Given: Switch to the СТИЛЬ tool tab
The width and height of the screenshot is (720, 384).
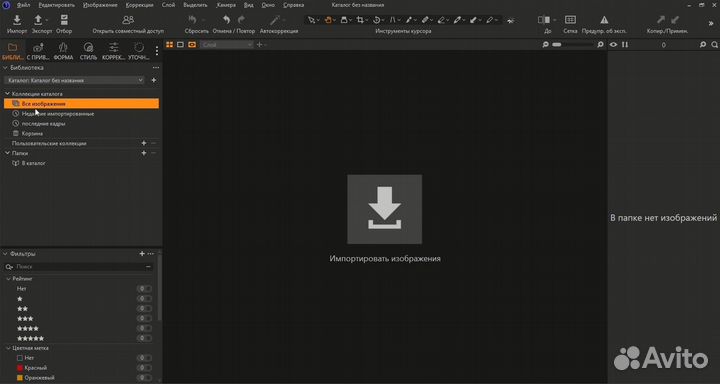Looking at the screenshot, I should click(89, 51).
